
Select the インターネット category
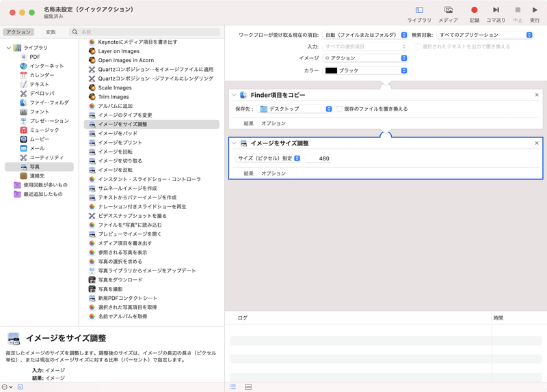click(42, 66)
